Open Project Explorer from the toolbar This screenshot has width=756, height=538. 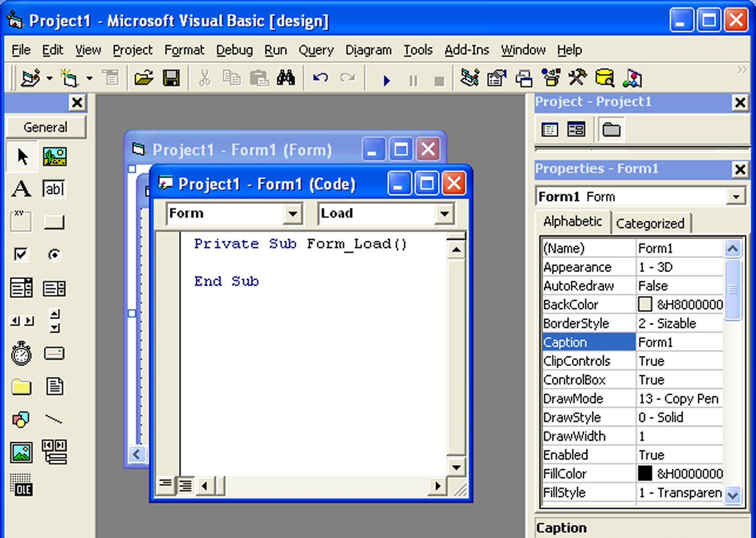(x=470, y=78)
